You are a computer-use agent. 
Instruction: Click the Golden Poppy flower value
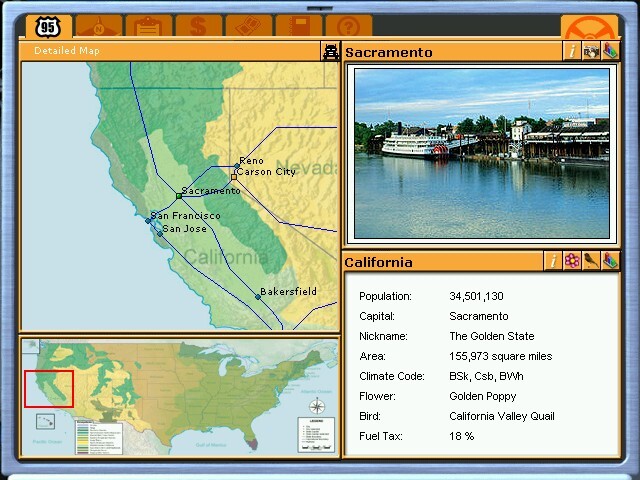(x=483, y=396)
